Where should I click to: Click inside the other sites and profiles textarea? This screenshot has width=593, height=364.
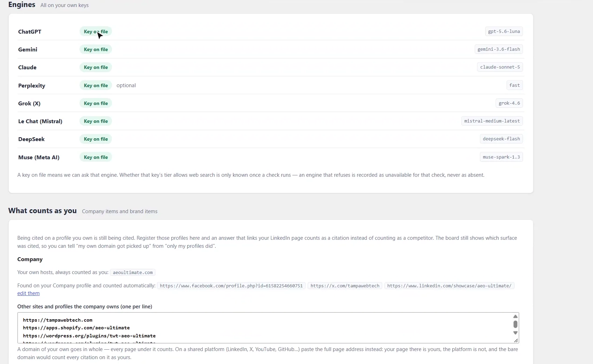268,328
